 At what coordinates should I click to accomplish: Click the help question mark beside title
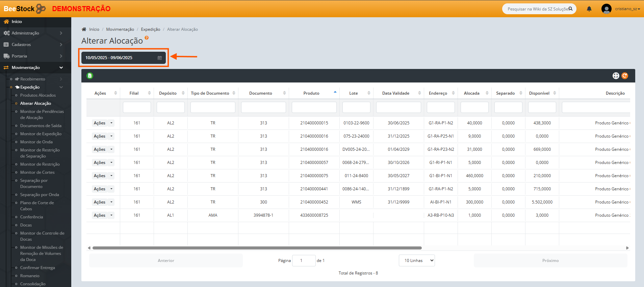click(x=147, y=38)
